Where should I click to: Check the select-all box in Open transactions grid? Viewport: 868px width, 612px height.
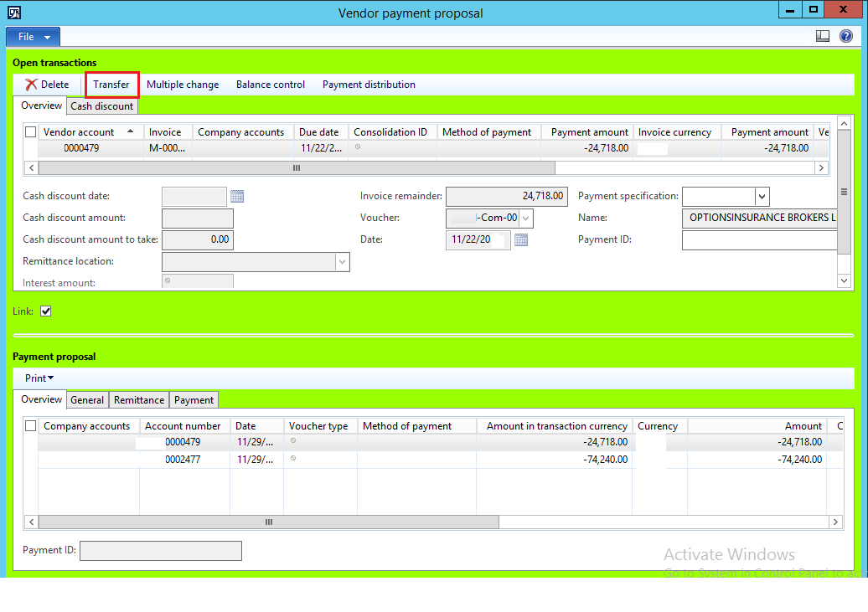click(31, 131)
